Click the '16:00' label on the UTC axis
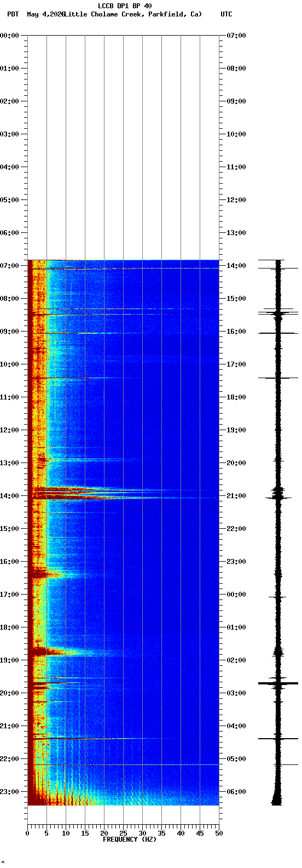302x868 pixels. (236, 332)
